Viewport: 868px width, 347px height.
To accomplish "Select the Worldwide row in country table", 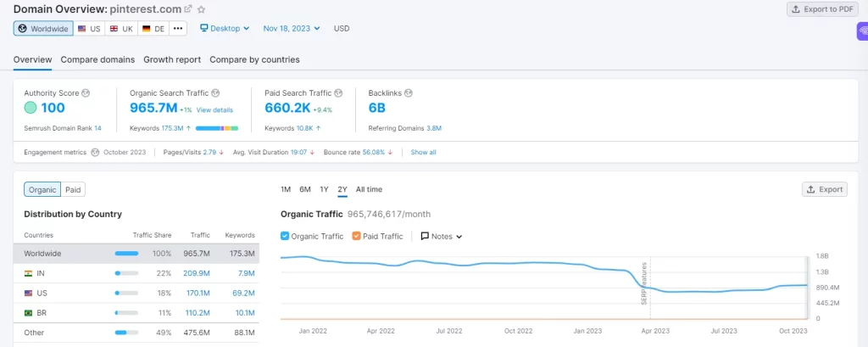I will 136,254.
